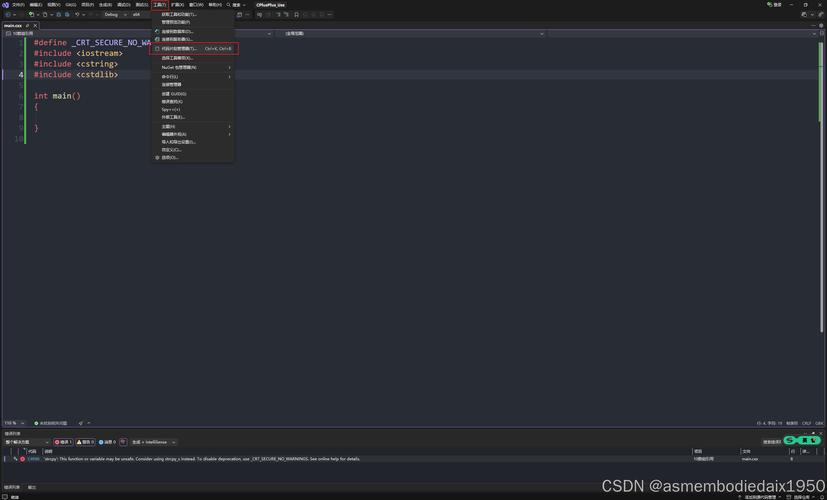The height and width of the screenshot is (500, 827).
Task: Open the x64 platform dropdown
Action: pyautogui.click(x=140, y=15)
